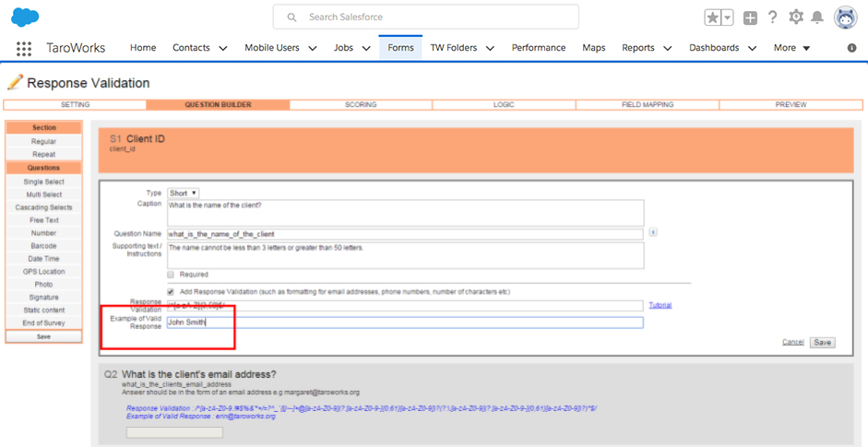Open the Notifications bell icon
The width and height of the screenshot is (868, 447).
click(x=816, y=18)
